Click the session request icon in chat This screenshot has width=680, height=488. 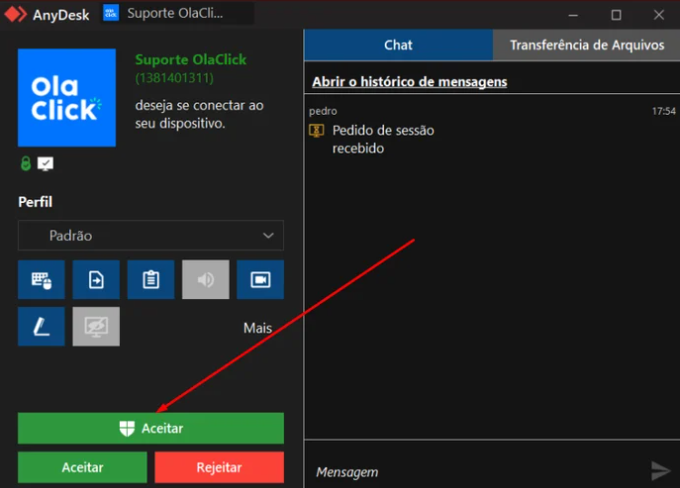317,130
